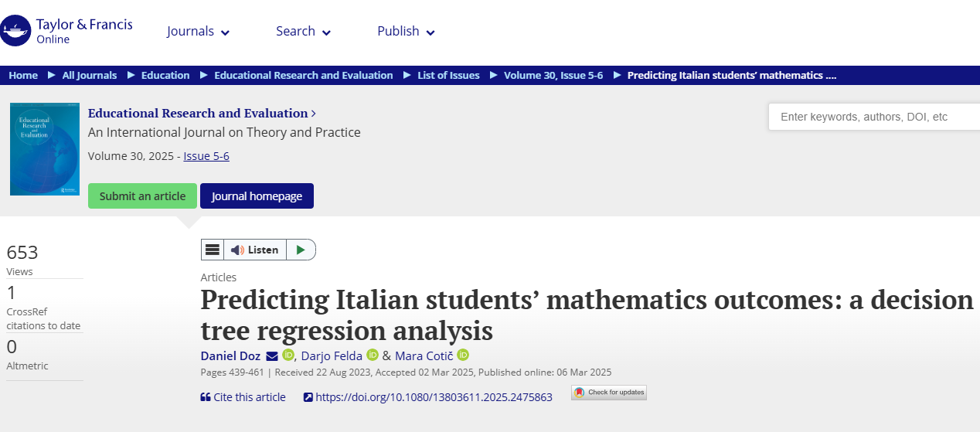
Task: Click the email envelope icon beside Daniel Doz
Action: (272, 355)
